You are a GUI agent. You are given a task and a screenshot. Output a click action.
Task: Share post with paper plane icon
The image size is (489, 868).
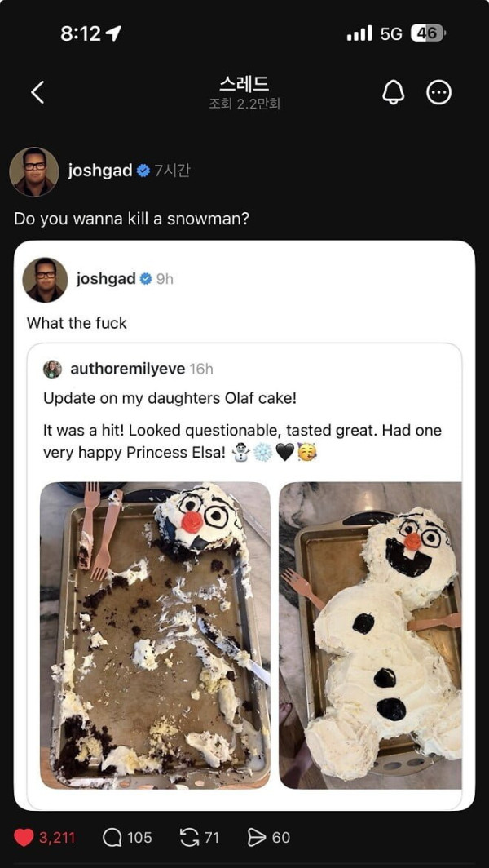pyautogui.click(x=257, y=838)
